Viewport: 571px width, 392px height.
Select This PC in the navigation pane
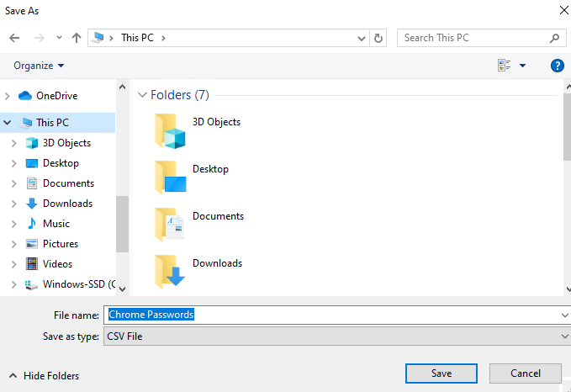point(52,123)
